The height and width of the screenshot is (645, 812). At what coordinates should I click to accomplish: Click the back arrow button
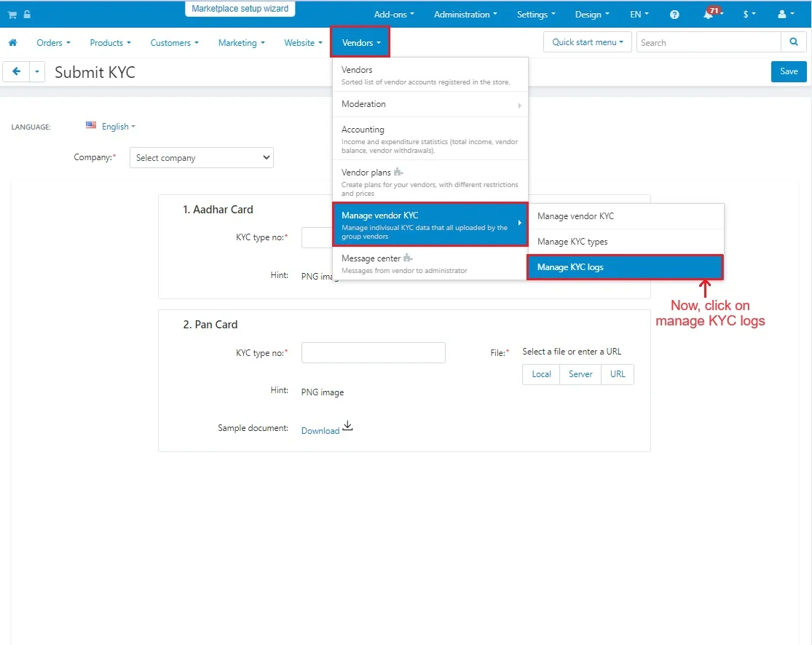[x=16, y=71]
